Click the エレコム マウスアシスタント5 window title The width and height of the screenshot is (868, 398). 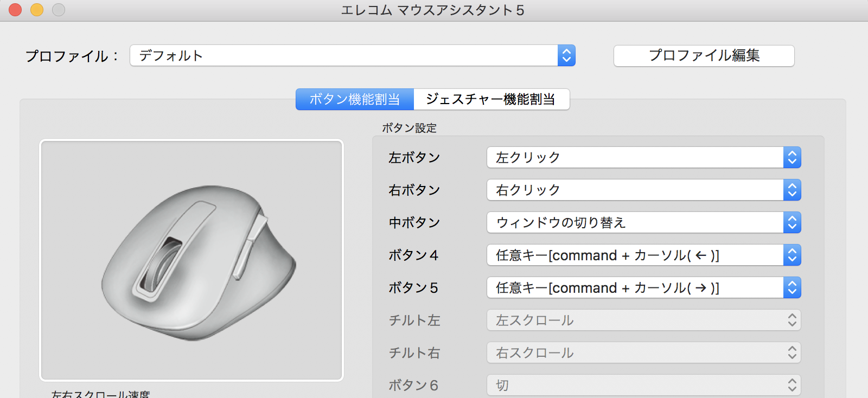click(433, 10)
